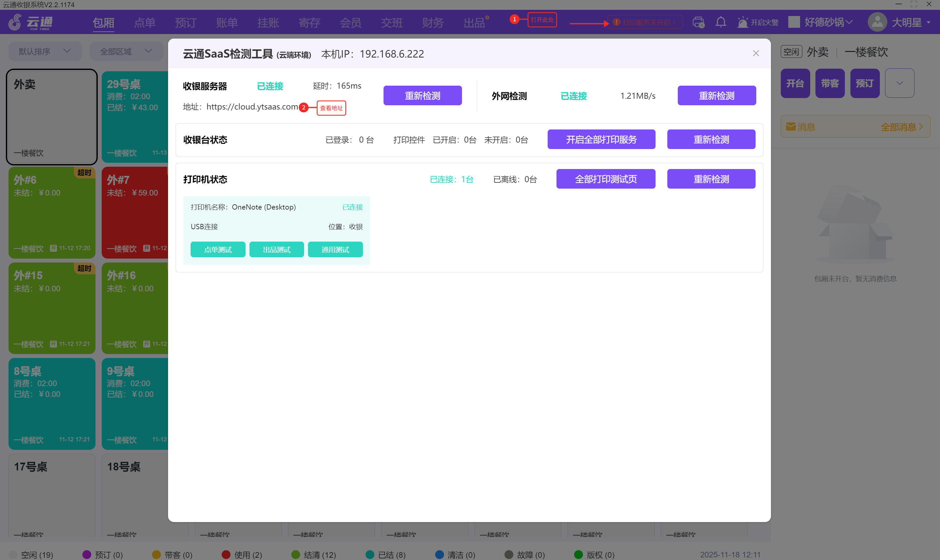
Task: Select the 外#6 table card
Action: [52, 213]
